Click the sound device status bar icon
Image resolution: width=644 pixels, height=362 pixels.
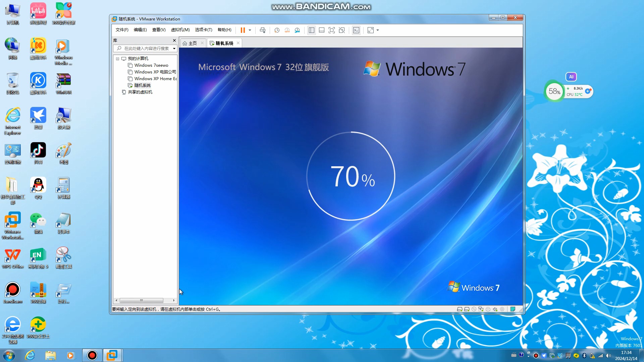point(495,309)
